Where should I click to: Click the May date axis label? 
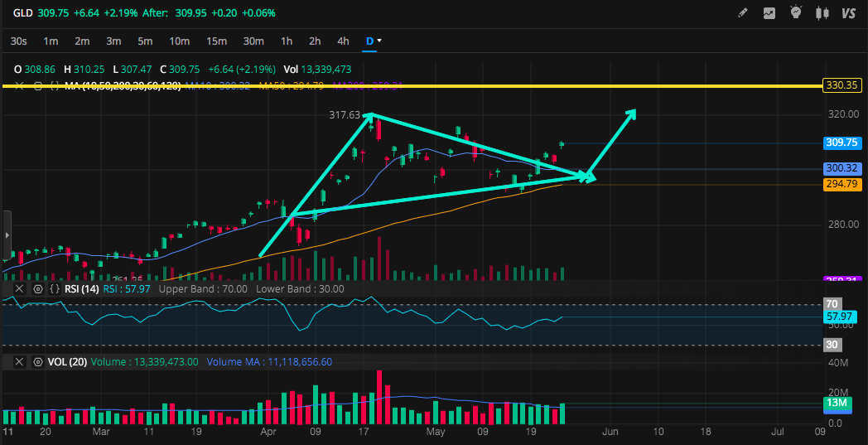pos(436,431)
